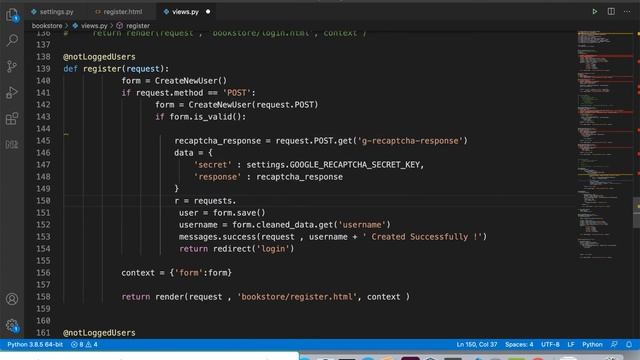Click line number 139 in gutter
This screenshot has height=360, width=640.
point(43,69)
